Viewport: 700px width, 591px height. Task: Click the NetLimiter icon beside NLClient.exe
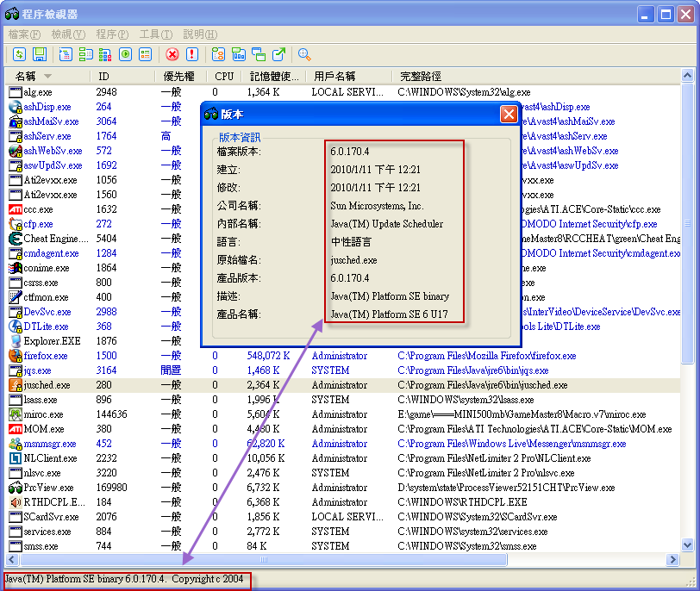pos(16,458)
